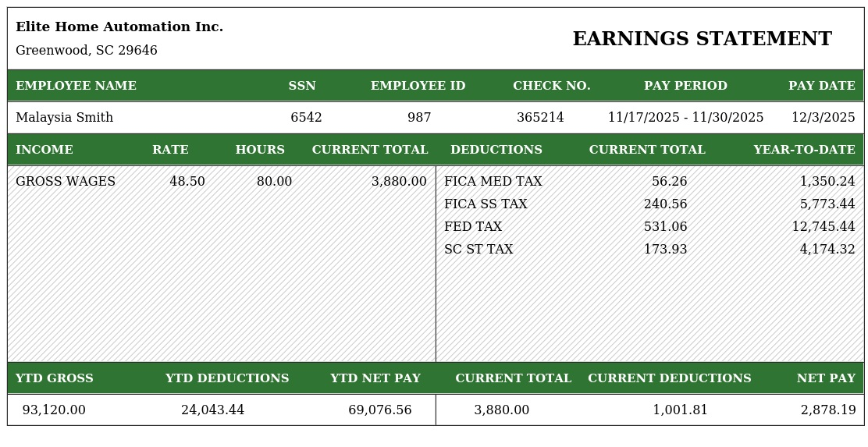Select the rate value 48.50

click(x=187, y=182)
